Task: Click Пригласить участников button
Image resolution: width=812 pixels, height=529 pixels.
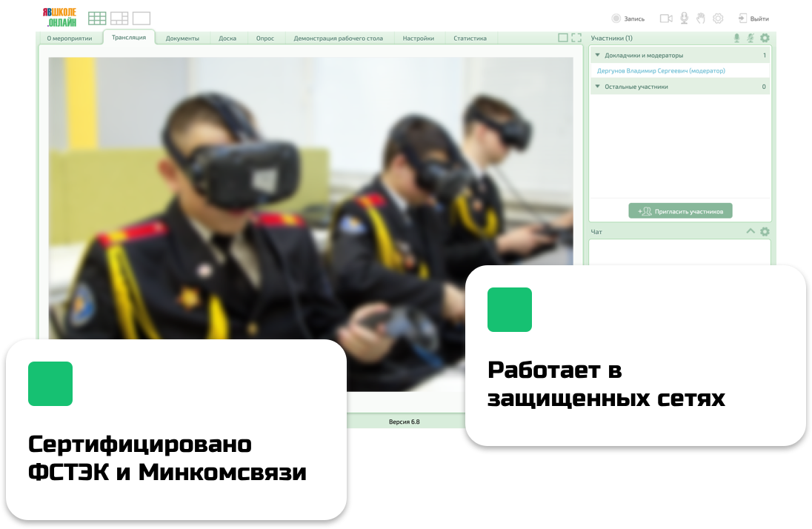Action: point(680,211)
